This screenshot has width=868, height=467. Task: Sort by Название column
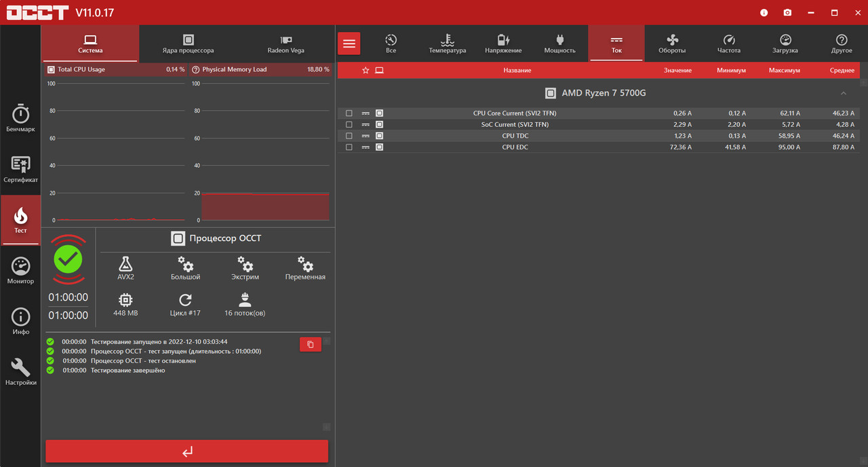tap(517, 71)
